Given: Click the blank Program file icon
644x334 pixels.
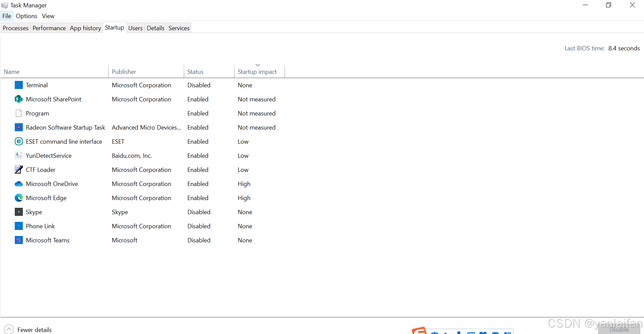Looking at the screenshot, I should click(x=19, y=113).
